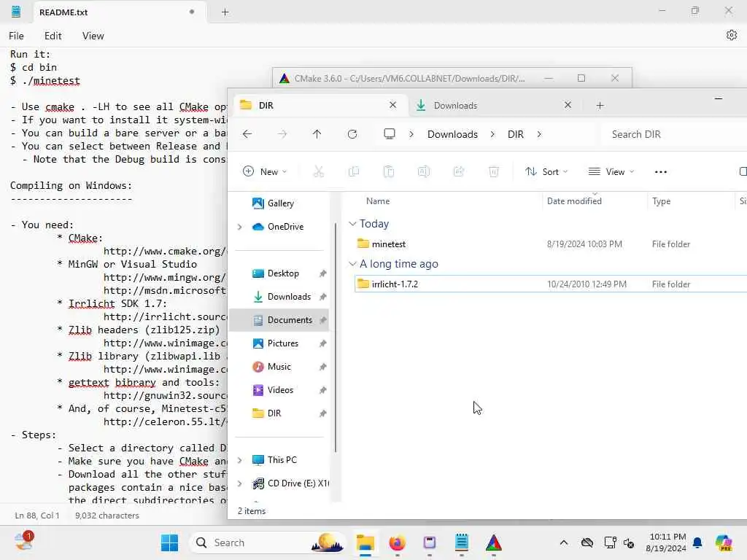Viewport: 747px width, 560px height.
Task: Close the Downloads tab in File Explorer
Action: pyautogui.click(x=568, y=105)
